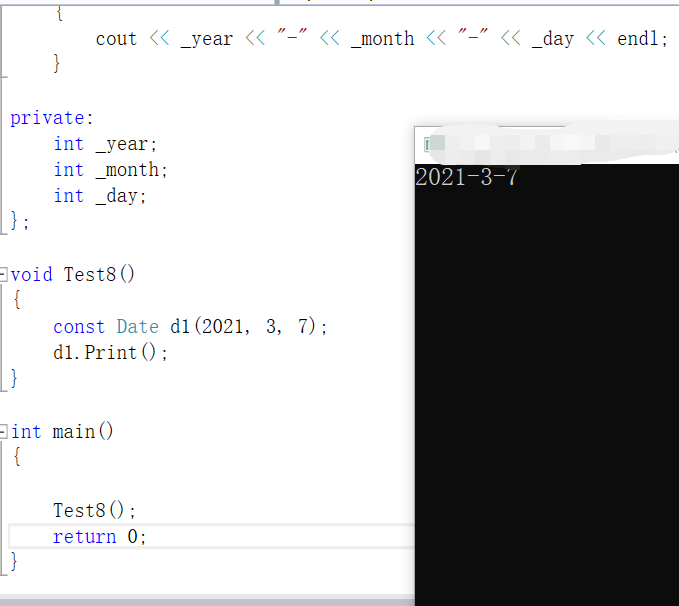Viewport: 679px width, 606px height.
Task: Click the 'main()' function name
Action: coord(83,431)
